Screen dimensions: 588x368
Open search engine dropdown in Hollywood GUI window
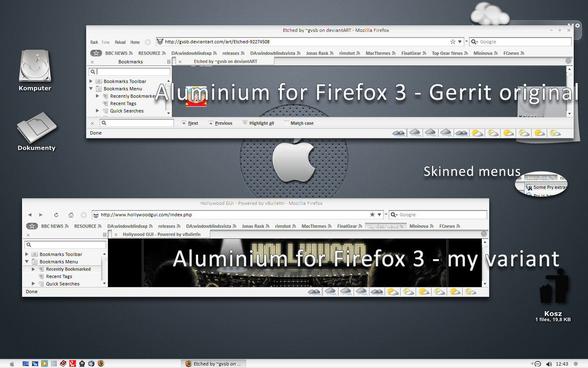point(394,215)
